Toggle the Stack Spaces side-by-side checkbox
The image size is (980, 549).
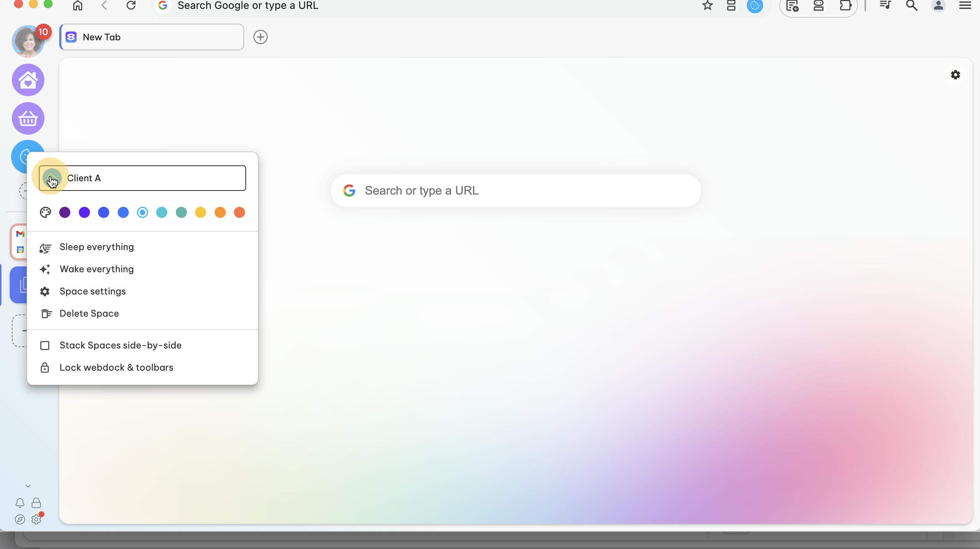[45, 345]
